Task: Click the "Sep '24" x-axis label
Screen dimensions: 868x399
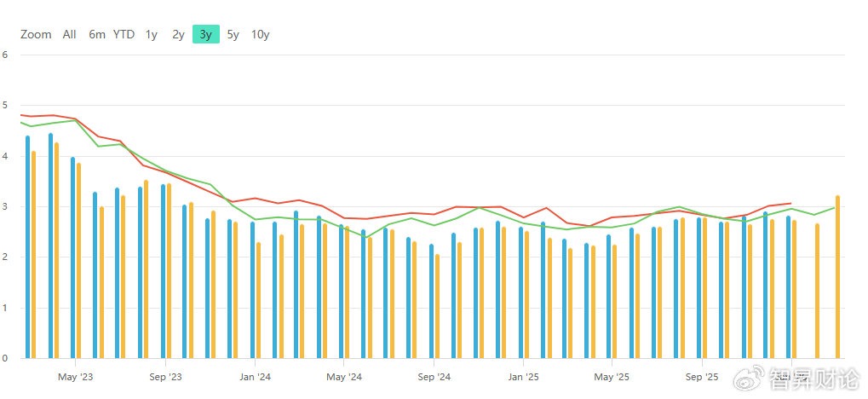Action: pyautogui.click(x=434, y=376)
